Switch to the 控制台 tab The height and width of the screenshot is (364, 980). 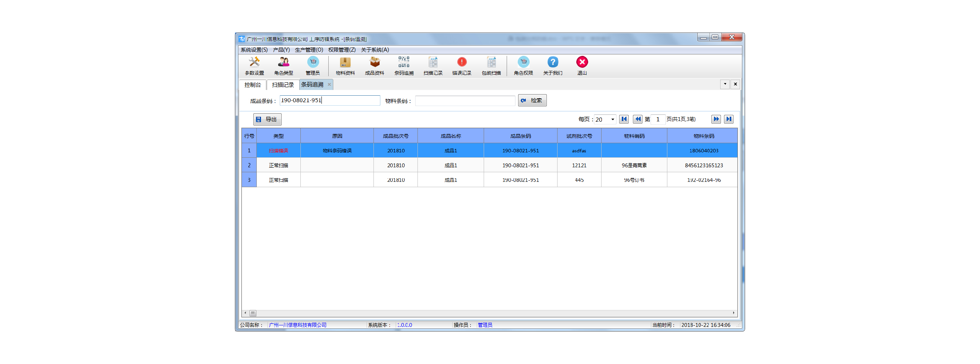[253, 85]
